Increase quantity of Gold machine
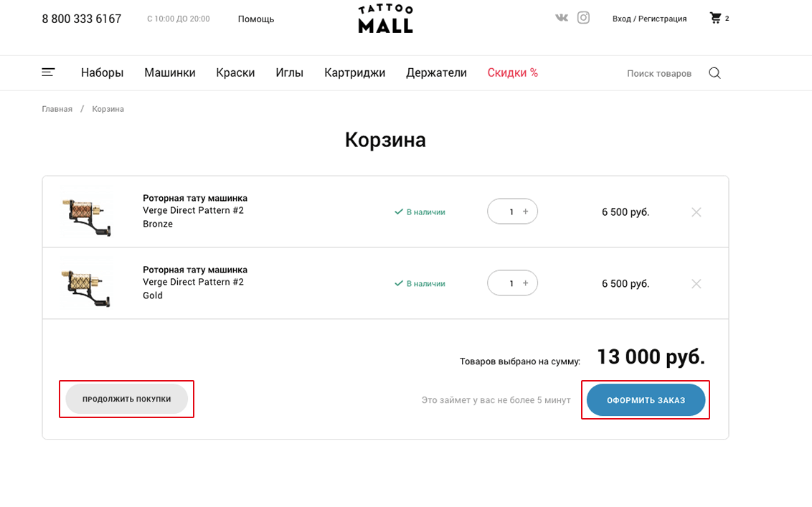The image size is (812, 507). [x=526, y=283]
